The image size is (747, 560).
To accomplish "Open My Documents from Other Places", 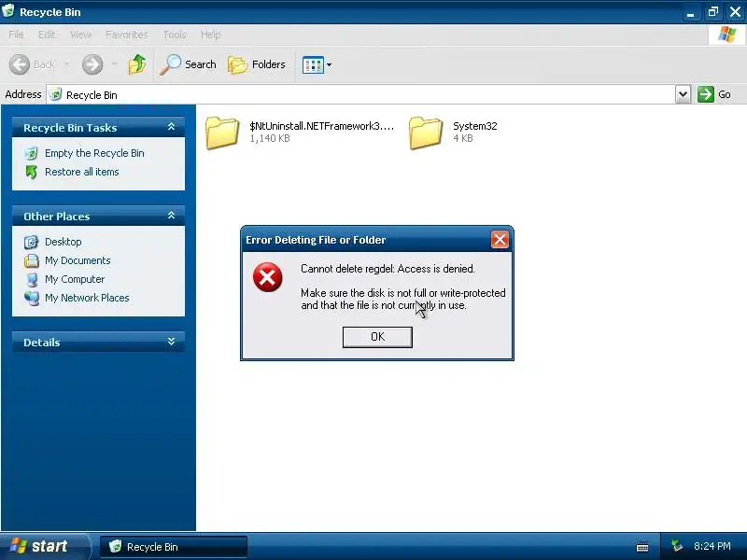I will pyautogui.click(x=78, y=260).
